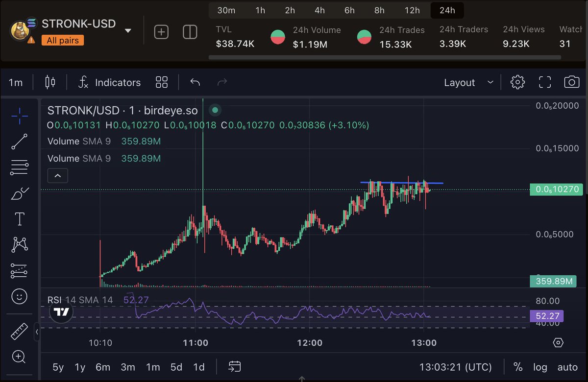Open the Layout dropdown
The height and width of the screenshot is (382, 588).
[468, 82]
